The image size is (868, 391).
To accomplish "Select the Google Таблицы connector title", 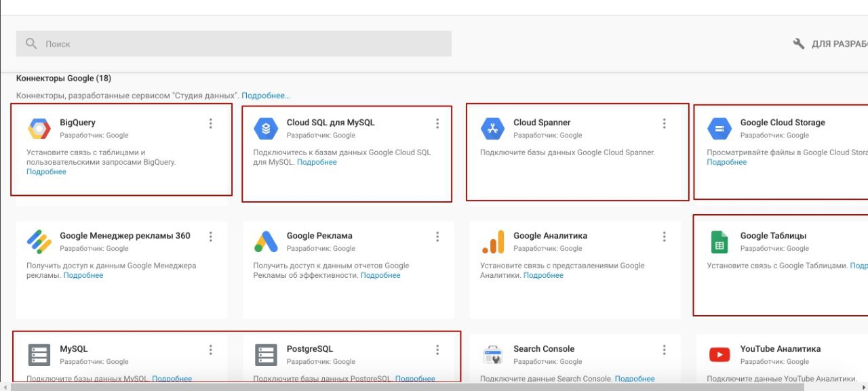I will [x=773, y=236].
